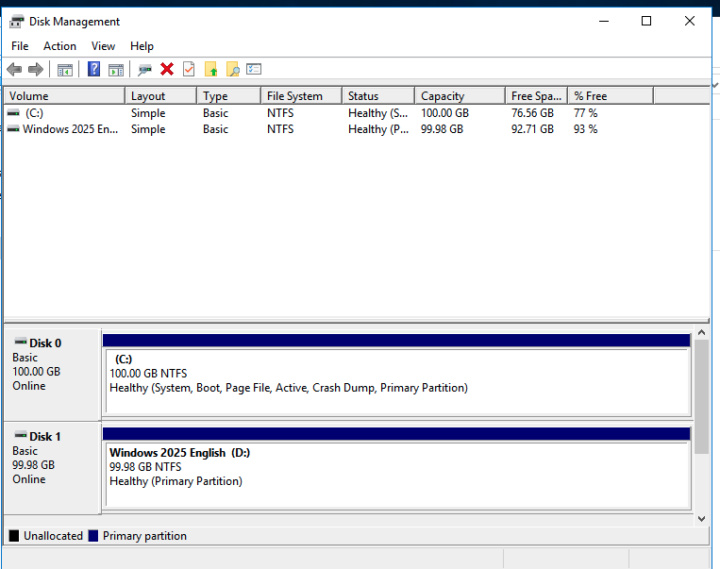Viewport: 720px width, 569px height.
Task: Click the folder with green up arrow icon
Action: coord(211,69)
